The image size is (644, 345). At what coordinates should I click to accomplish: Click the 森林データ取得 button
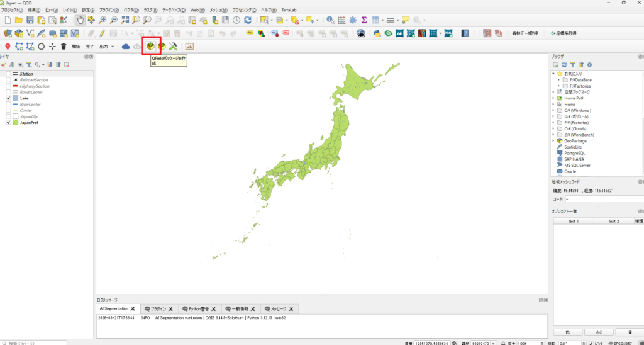(525, 33)
